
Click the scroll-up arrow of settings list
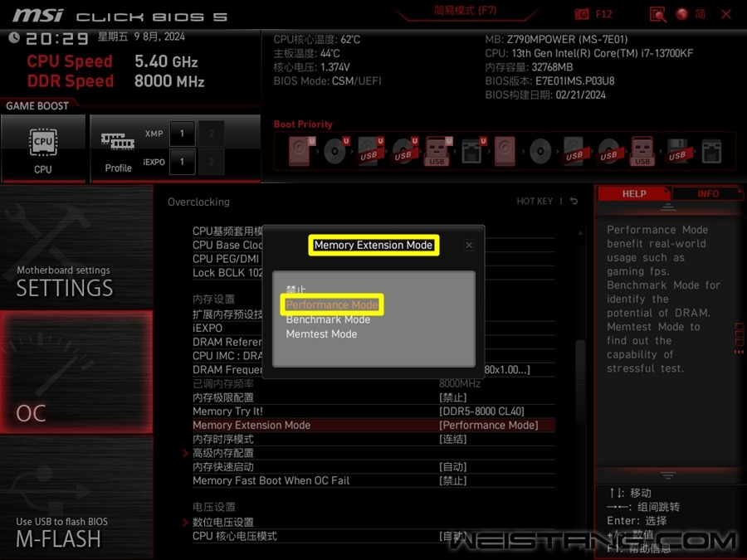[580, 233]
